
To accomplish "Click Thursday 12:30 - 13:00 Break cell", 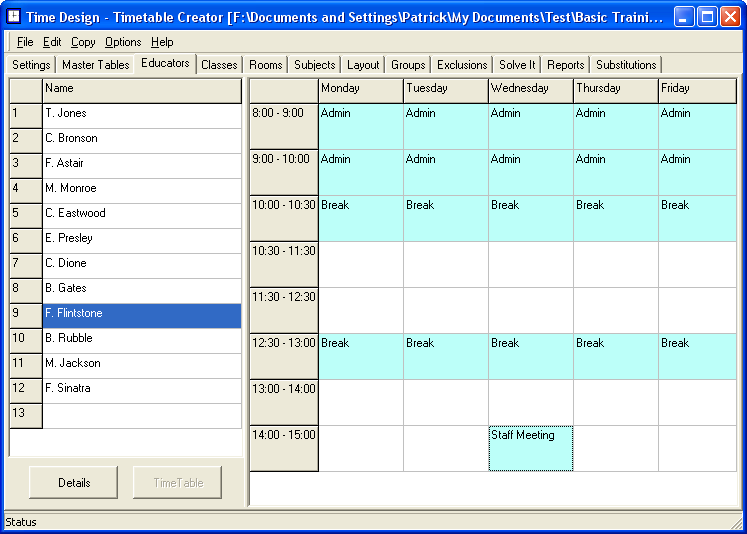I will (x=615, y=356).
